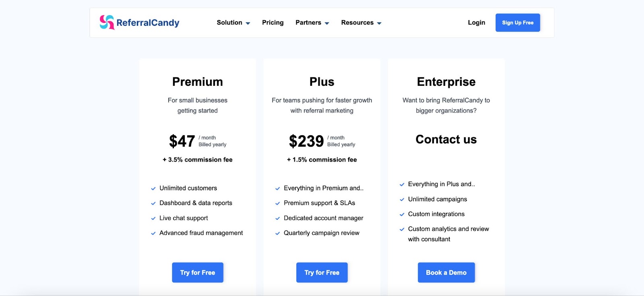The width and height of the screenshot is (644, 296).
Task: Click the checkmark beside Premium support & SLAs
Action: (x=277, y=203)
